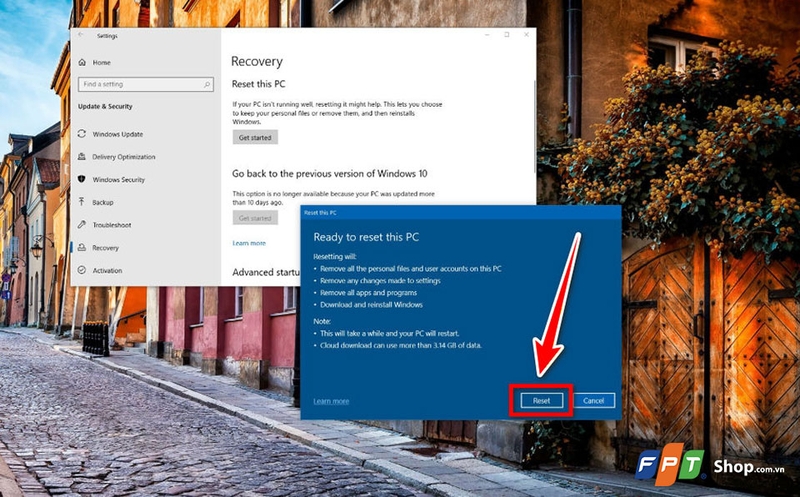Image resolution: width=800 pixels, height=497 pixels.
Task: Open Learn more link in Recovery page
Action: 249,243
